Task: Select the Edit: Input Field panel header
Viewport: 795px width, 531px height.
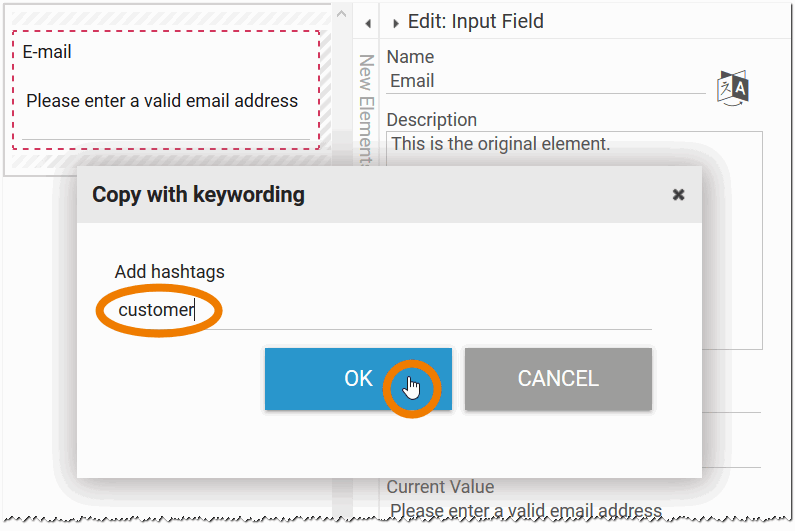Action: (x=475, y=22)
